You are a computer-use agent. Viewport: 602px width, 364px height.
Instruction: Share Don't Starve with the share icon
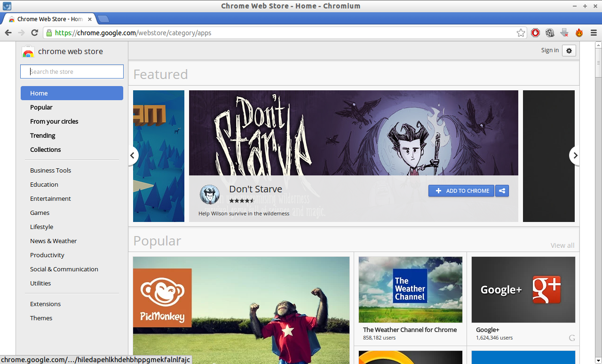(x=502, y=190)
